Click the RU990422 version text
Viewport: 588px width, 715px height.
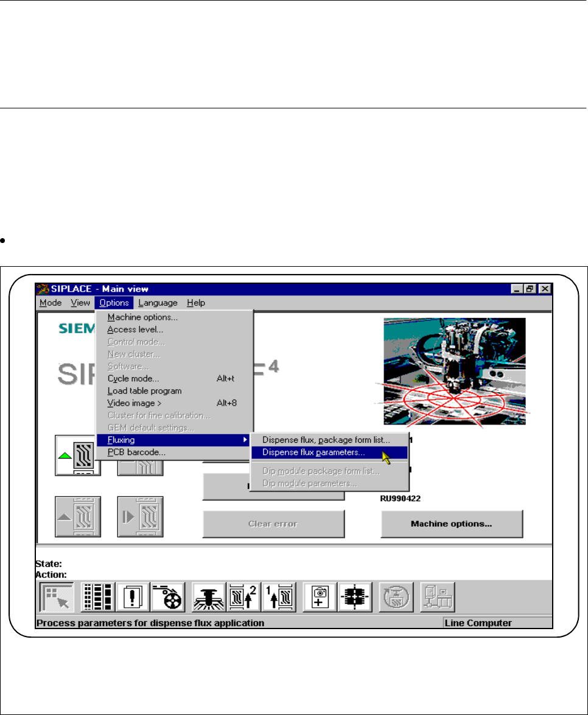tap(400, 498)
